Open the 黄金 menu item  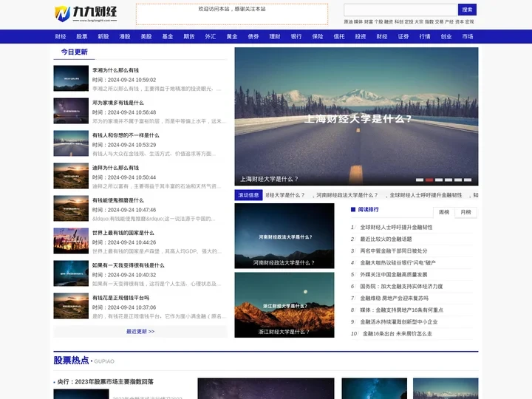(232, 37)
